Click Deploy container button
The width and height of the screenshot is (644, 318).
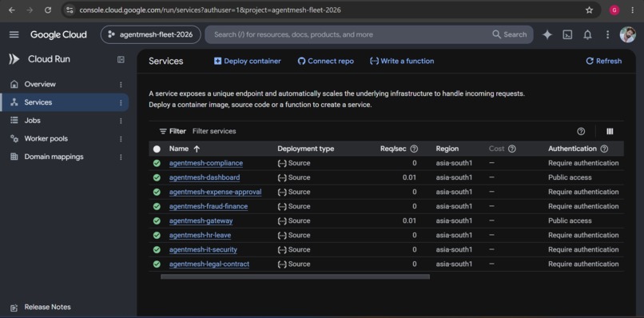[247, 61]
